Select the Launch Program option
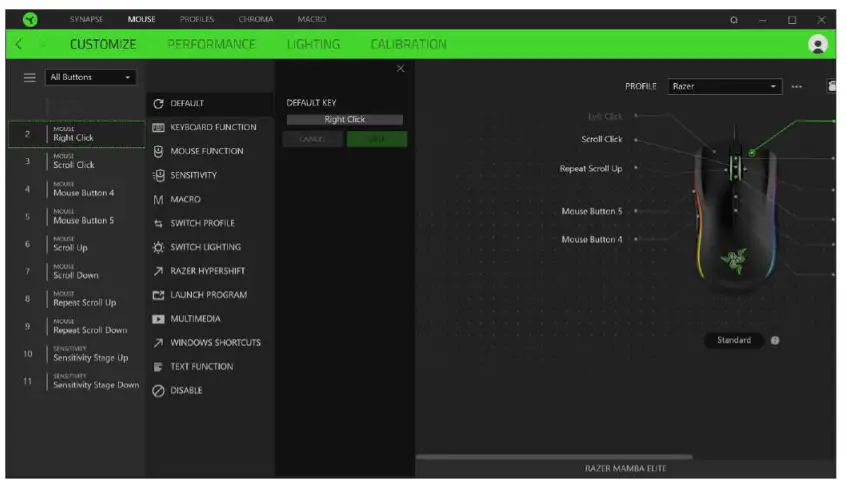The height and width of the screenshot is (485, 847). pyautogui.click(x=210, y=295)
